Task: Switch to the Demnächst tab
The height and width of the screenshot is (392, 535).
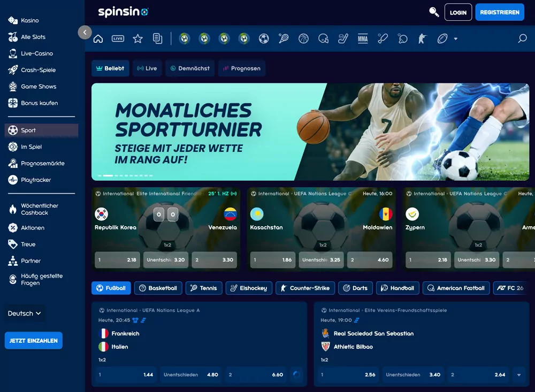Action: [190, 68]
